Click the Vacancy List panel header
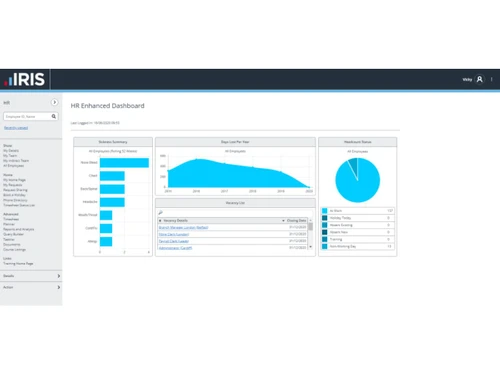This screenshot has width=500, height=375. pos(235,203)
